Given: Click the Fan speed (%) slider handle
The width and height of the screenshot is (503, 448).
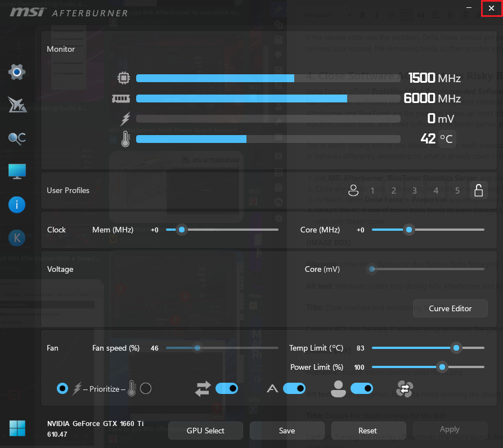Looking at the screenshot, I should [197, 348].
